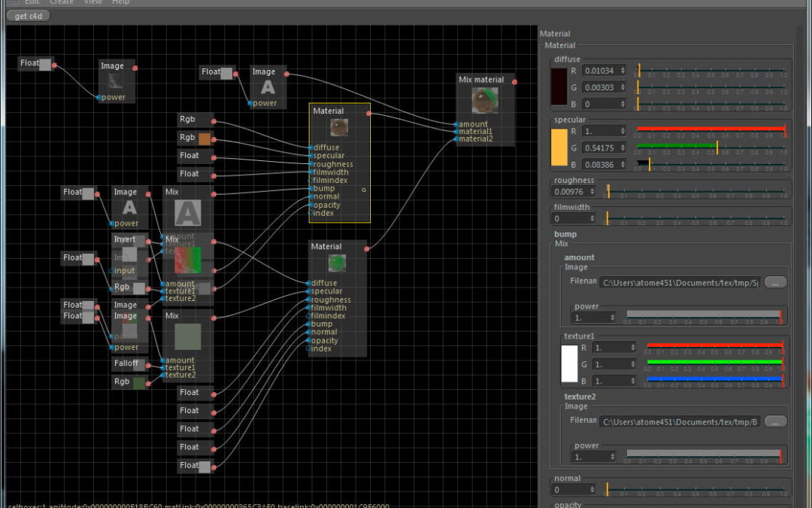
Task: Select the Falloff node
Action: coord(126,364)
